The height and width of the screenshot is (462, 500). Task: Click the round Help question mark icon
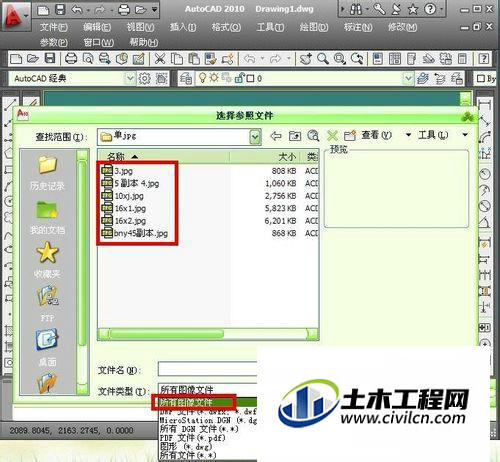pos(430,9)
